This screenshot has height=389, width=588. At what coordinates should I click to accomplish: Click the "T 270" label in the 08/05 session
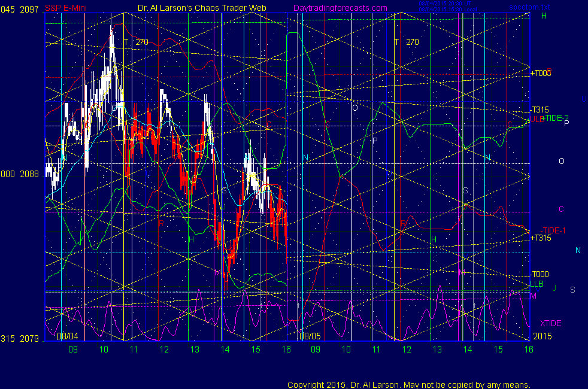(x=407, y=42)
